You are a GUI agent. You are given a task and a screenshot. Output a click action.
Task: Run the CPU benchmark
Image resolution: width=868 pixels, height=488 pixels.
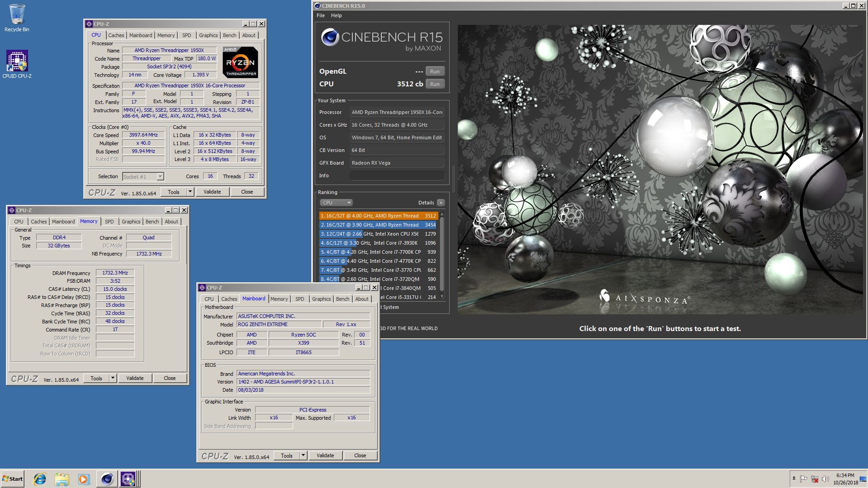click(x=435, y=84)
